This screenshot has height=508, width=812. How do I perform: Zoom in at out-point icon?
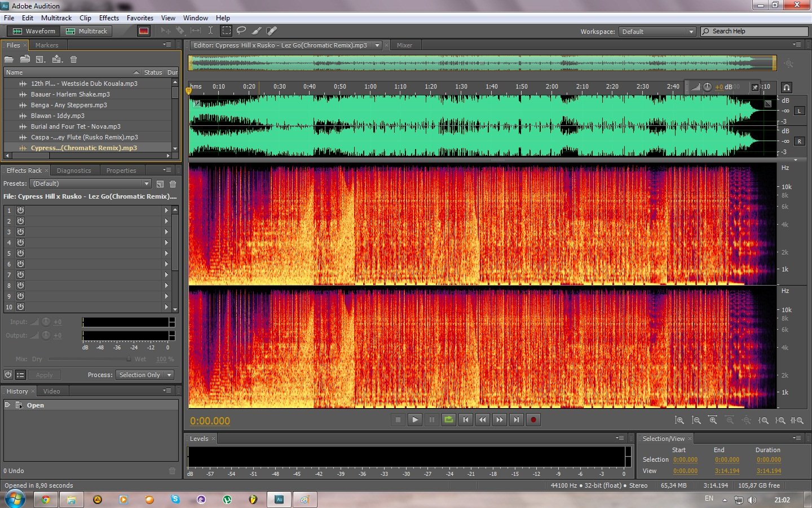coord(780,420)
